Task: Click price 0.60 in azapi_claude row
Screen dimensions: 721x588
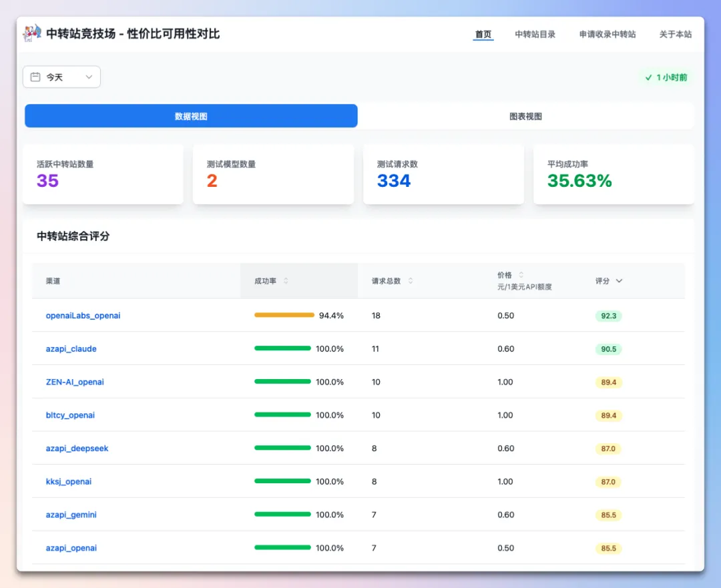Action: click(505, 348)
